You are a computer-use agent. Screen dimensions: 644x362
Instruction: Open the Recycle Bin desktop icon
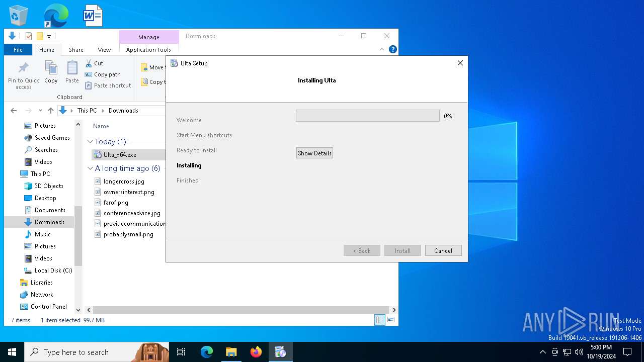pos(19,16)
